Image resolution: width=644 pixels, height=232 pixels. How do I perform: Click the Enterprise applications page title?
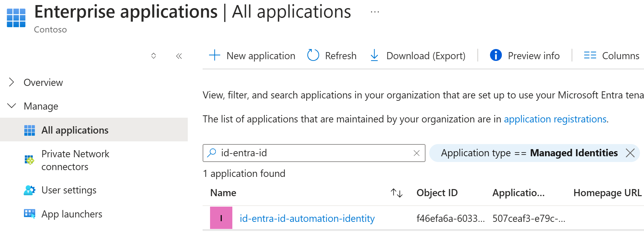[126, 12]
